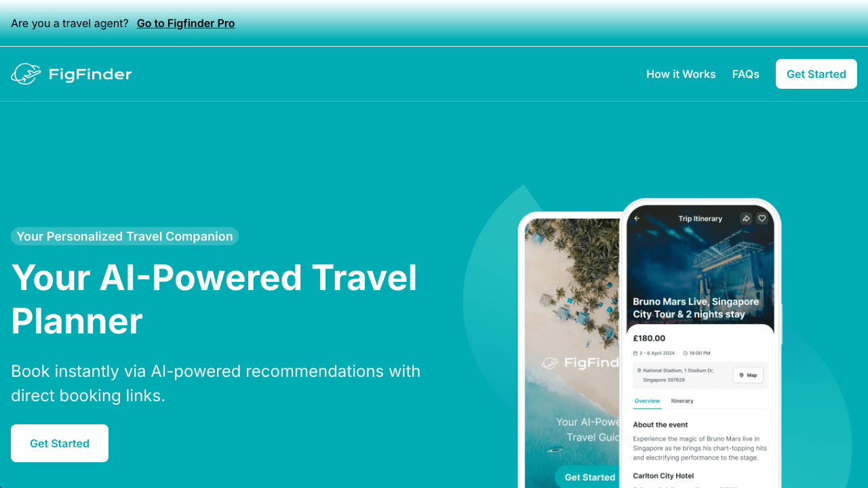Click FigFinder wordmark in header

coord(90,74)
